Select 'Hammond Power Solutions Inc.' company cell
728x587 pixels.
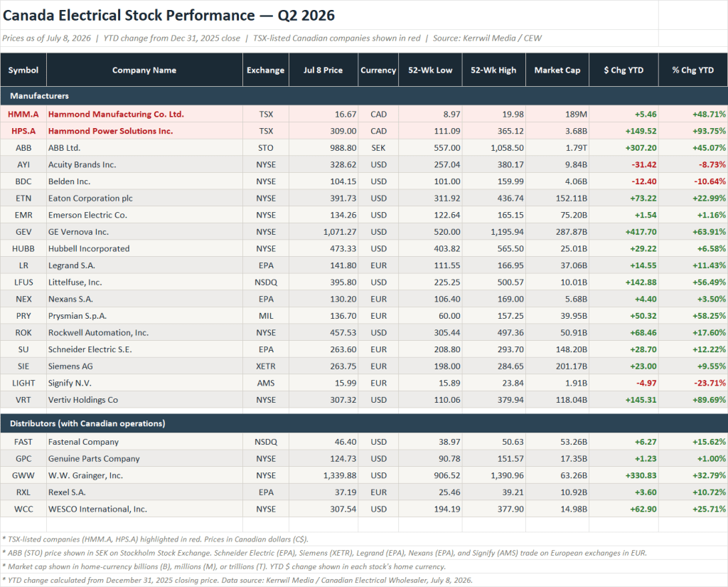[x=144, y=131]
